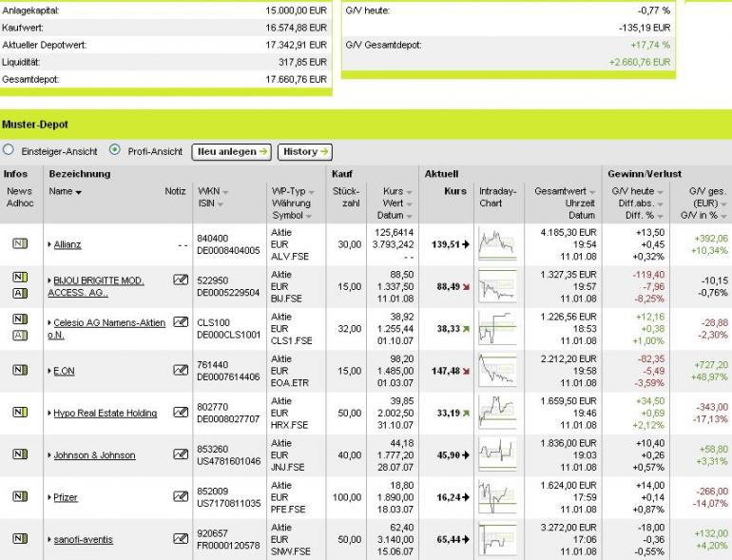The width and height of the screenshot is (732, 560).
Task: Click Allianz current price 139,51
Action: click(x=445, y=244)
